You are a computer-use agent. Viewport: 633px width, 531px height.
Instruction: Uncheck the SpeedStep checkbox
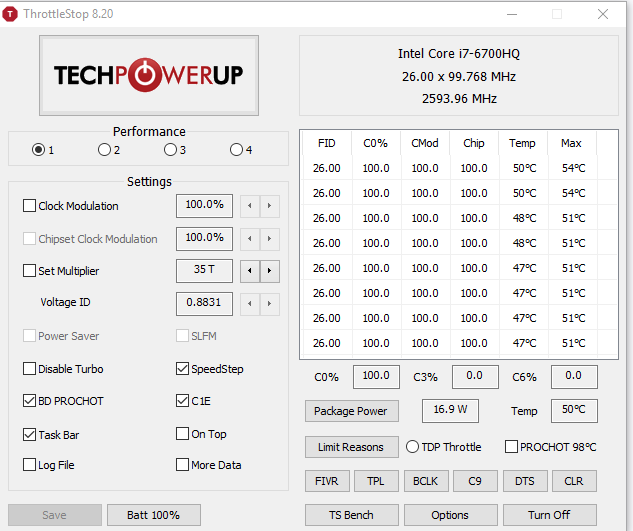pos(182,369)
